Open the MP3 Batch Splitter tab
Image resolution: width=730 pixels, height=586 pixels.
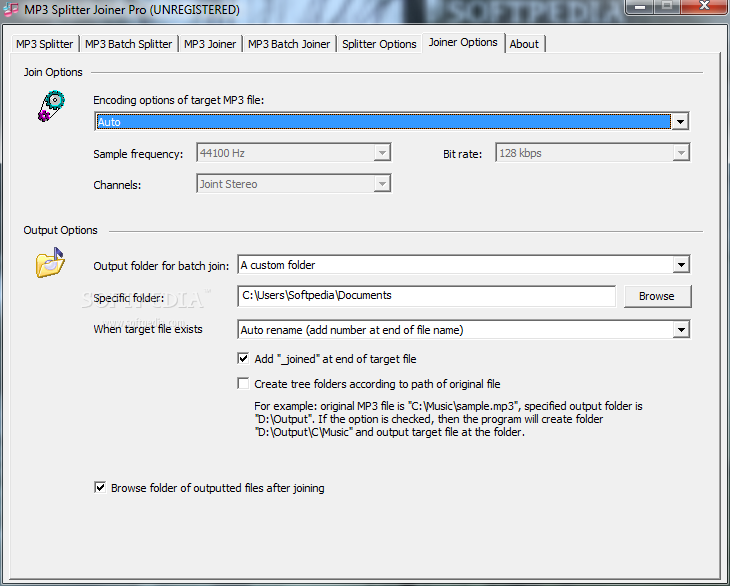point(128,44)
